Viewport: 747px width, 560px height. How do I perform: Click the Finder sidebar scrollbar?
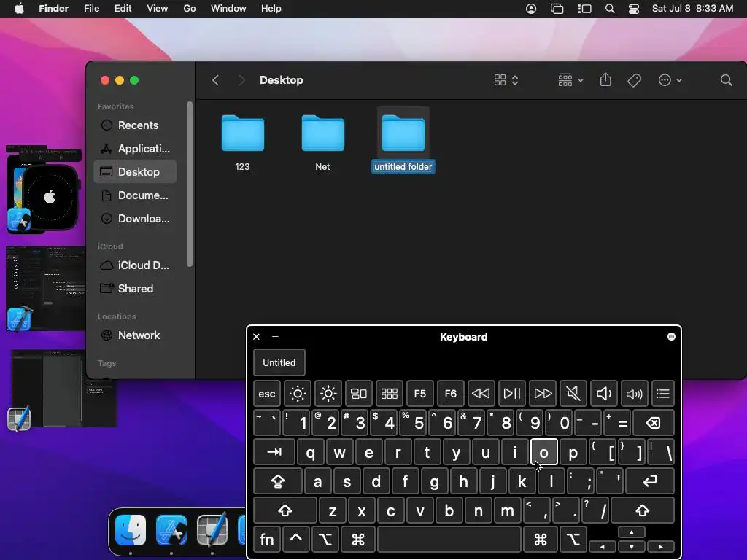point(189,184)
